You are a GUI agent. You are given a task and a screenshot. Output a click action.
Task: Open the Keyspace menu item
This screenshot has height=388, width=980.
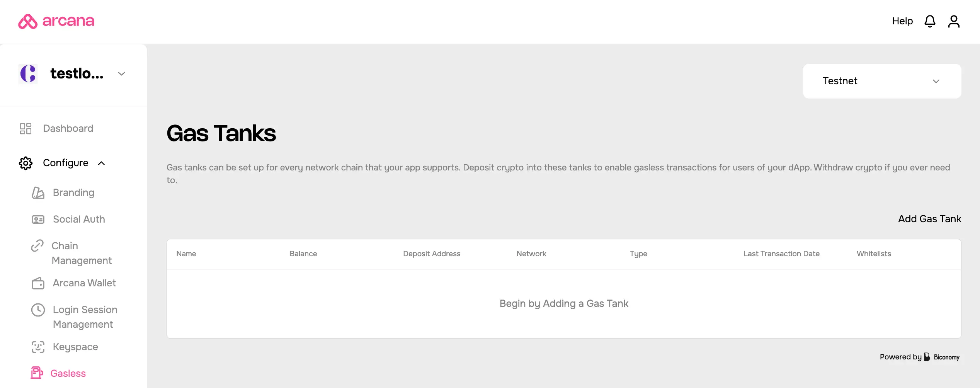75,347
